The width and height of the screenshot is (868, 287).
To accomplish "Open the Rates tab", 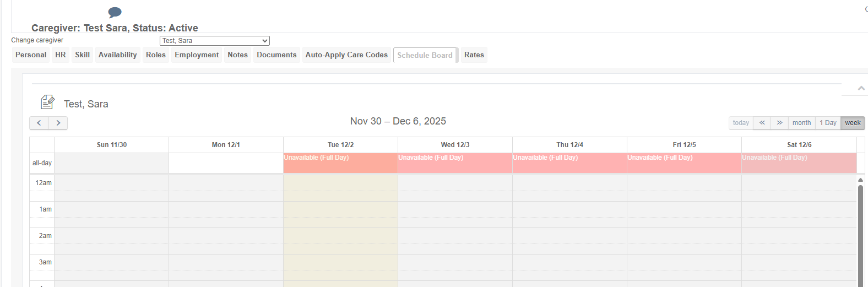I will point(474,55).
